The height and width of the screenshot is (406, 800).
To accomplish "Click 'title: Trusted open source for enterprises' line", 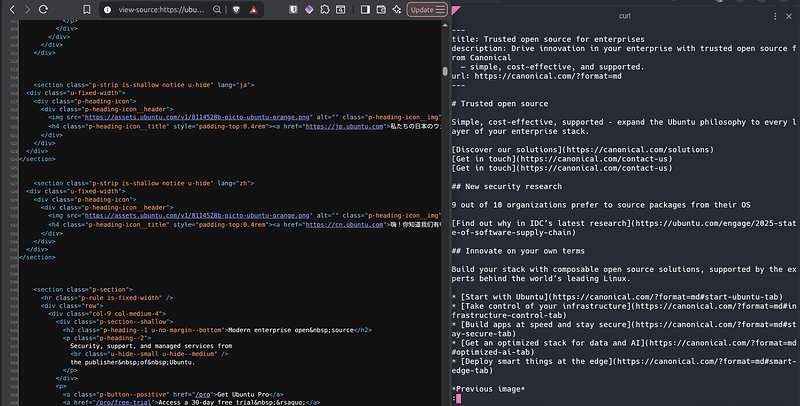I will tap(548, 39).
